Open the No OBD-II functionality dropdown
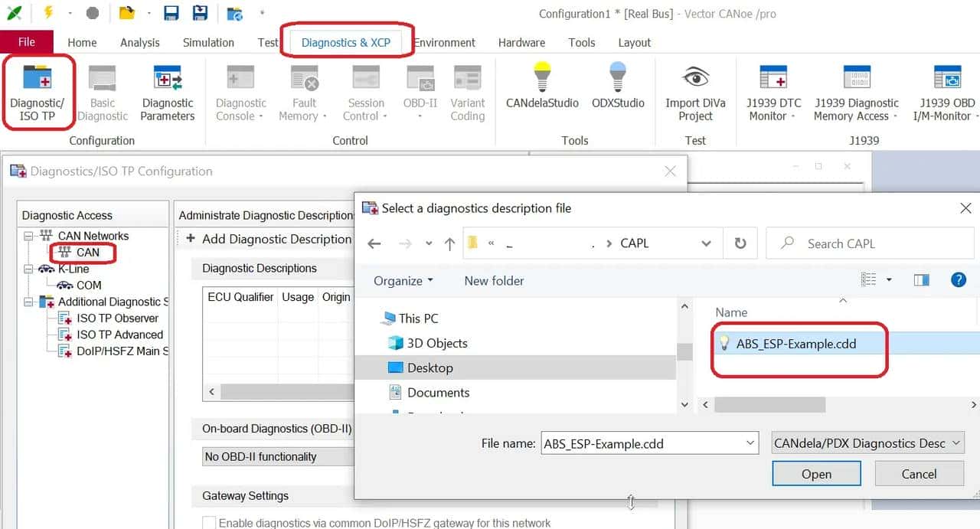The image size is (980, 529). (x=277, y=456)
